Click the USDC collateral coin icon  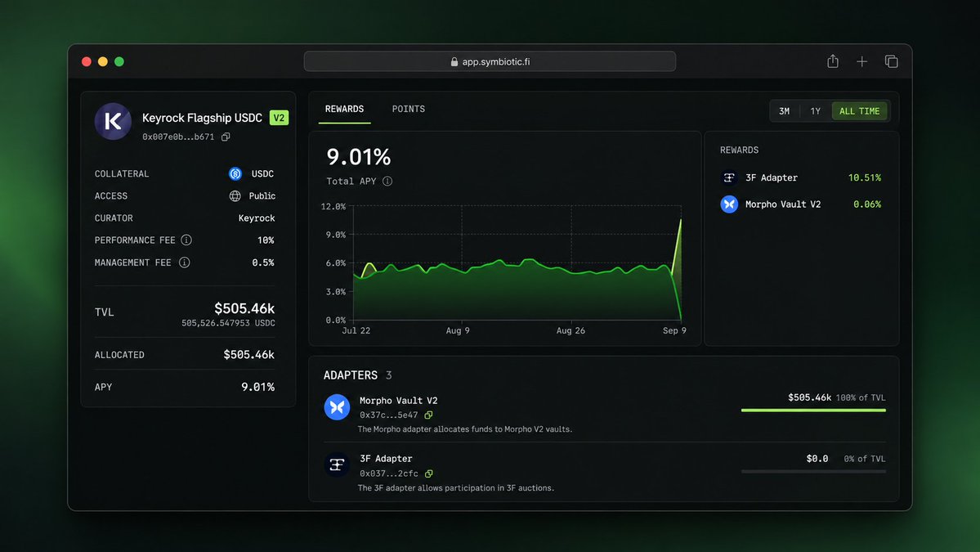235,174
